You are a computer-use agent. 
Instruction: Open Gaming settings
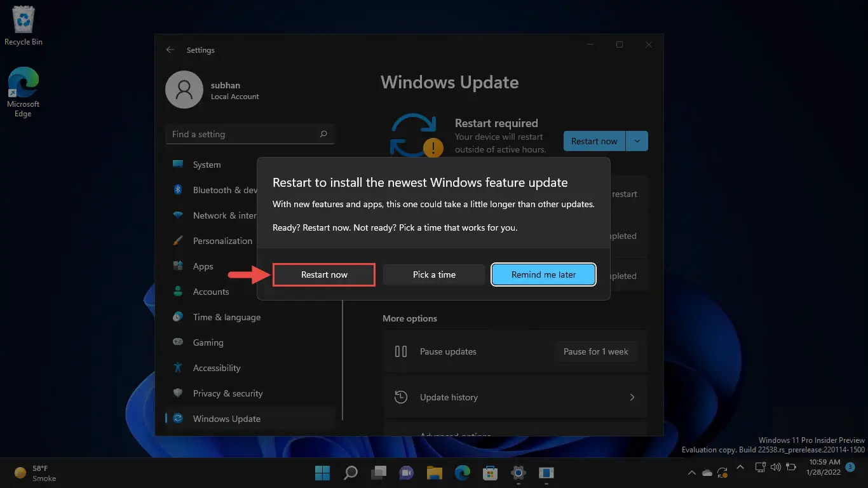[x=250, y=342]
